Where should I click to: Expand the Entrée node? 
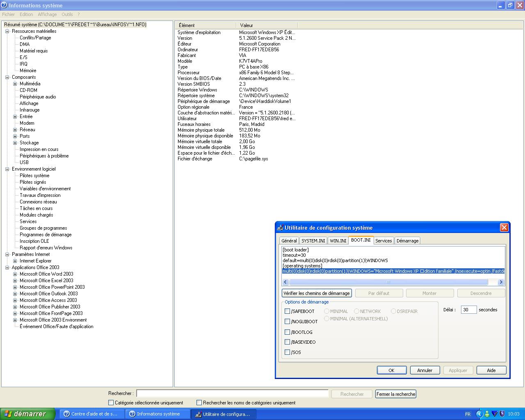coord(15,116)
